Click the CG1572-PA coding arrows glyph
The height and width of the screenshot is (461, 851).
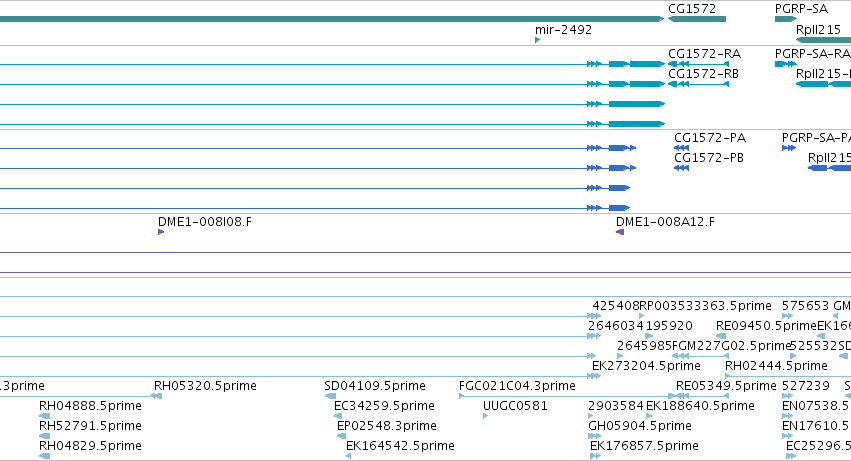coord(681,148)
